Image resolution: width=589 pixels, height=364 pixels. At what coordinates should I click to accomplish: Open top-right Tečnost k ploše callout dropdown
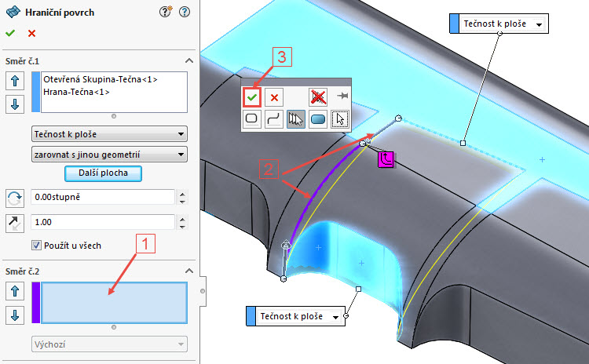point(539,24)
